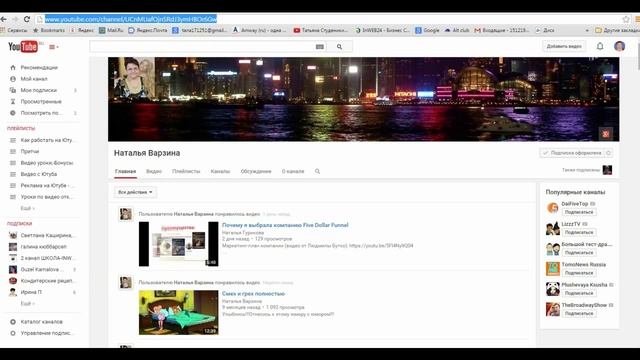
Task: Click the channel search magnifier icon
Action: tap(318, 171)
